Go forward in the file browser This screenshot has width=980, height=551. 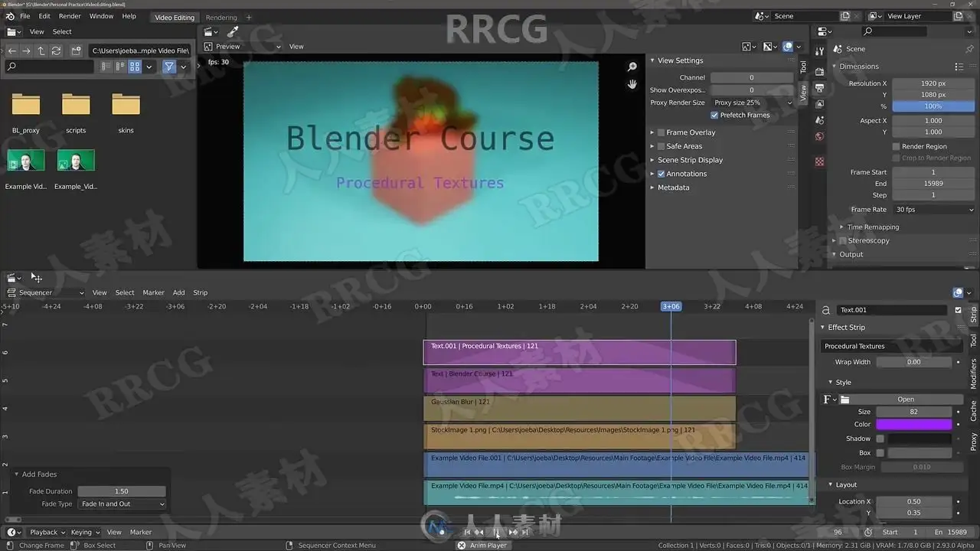pyautogui.click(x=26, y=51)
